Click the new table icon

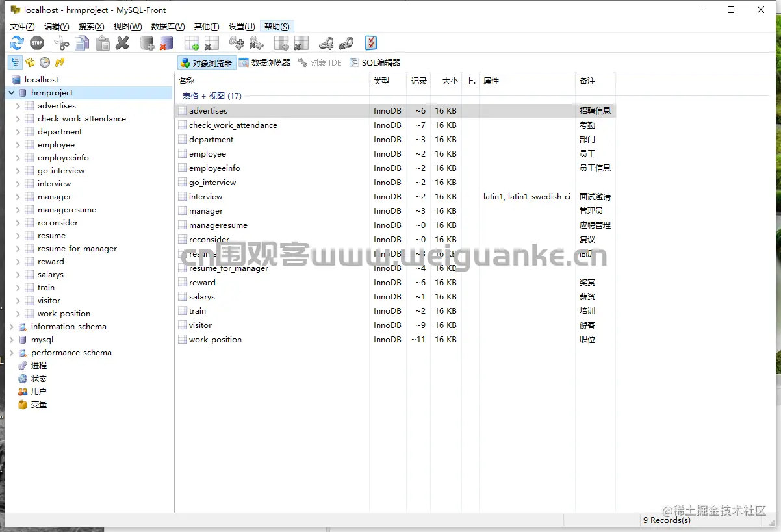192,44
